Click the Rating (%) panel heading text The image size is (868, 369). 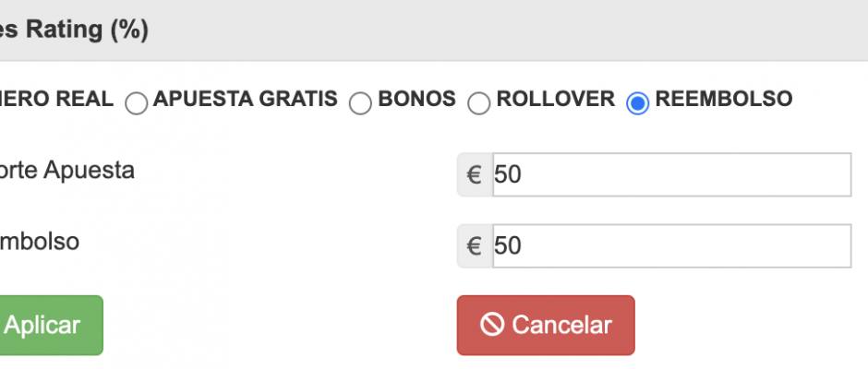click(x=74, y=30)
